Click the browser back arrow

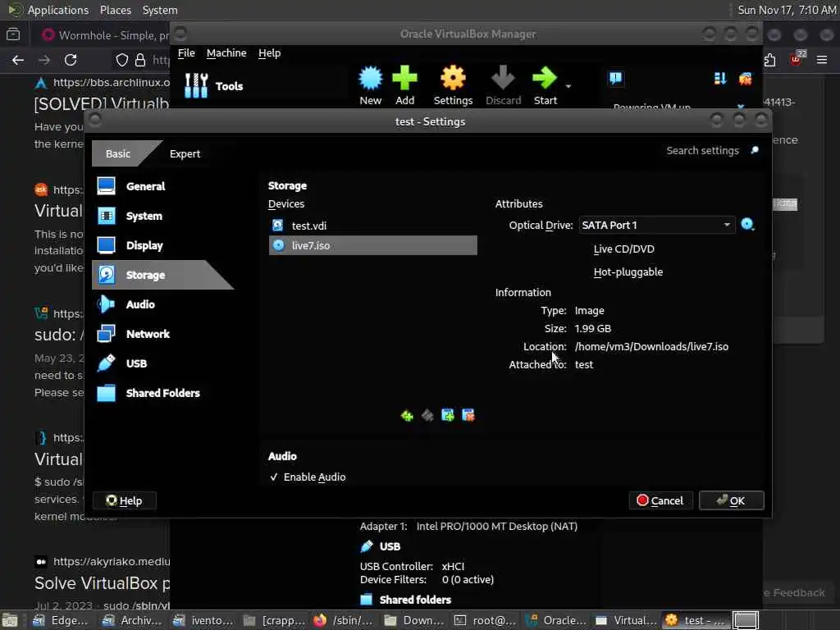(x=18, y=60)
